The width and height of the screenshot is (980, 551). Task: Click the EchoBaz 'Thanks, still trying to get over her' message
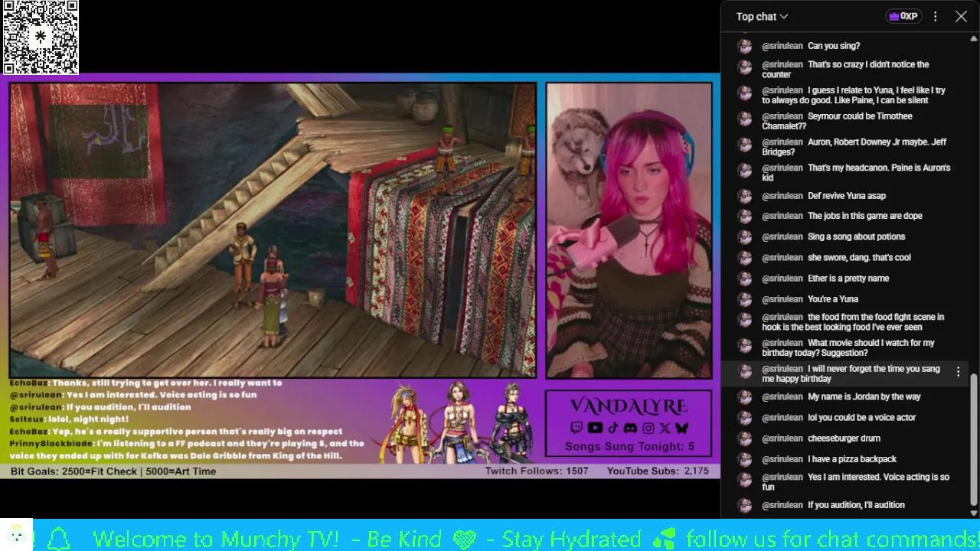[x=145, y=383]
